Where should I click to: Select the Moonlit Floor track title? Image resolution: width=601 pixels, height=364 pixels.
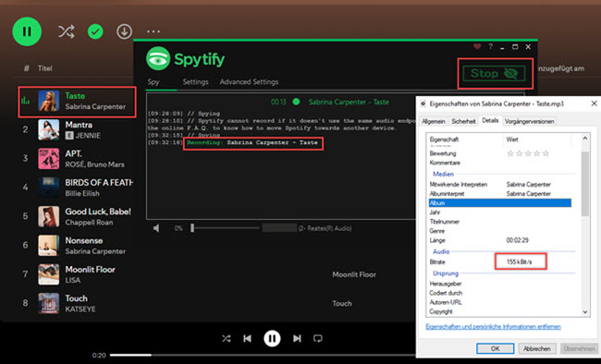[90, 270]
